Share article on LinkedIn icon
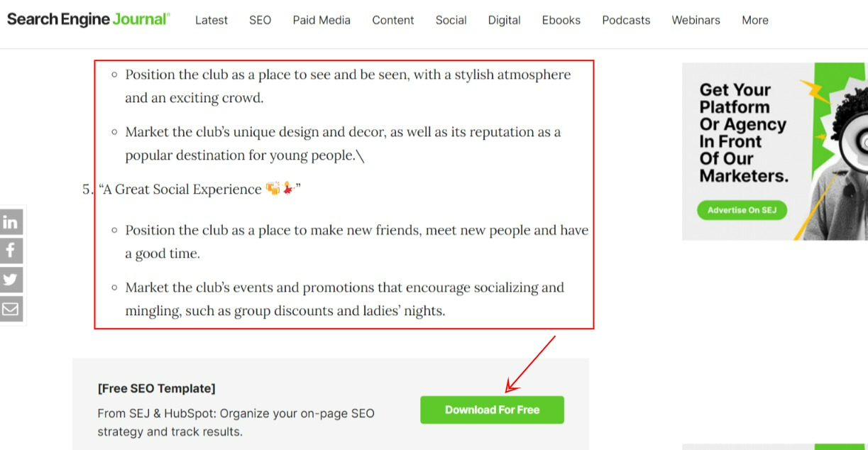The image size is (868, 450). pos(11,222)
